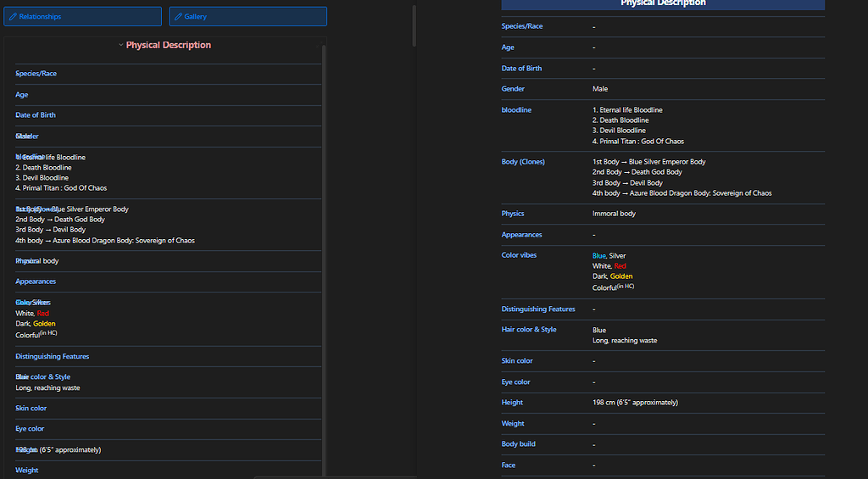Click Date of Birth label in right preview
868x479 pixels.
pyautogui.click(x=521, y=69)
